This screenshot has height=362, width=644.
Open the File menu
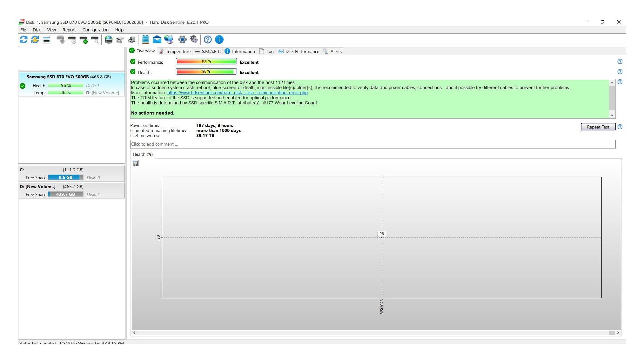pos(23,30)
